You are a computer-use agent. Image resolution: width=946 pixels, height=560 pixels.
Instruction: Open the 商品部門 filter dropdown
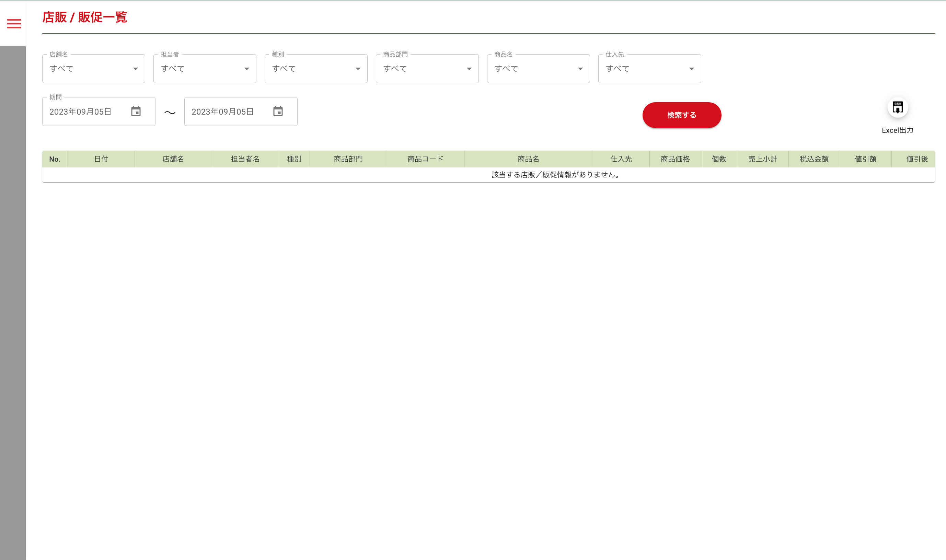pyautogui.click(x=427, y=69)
